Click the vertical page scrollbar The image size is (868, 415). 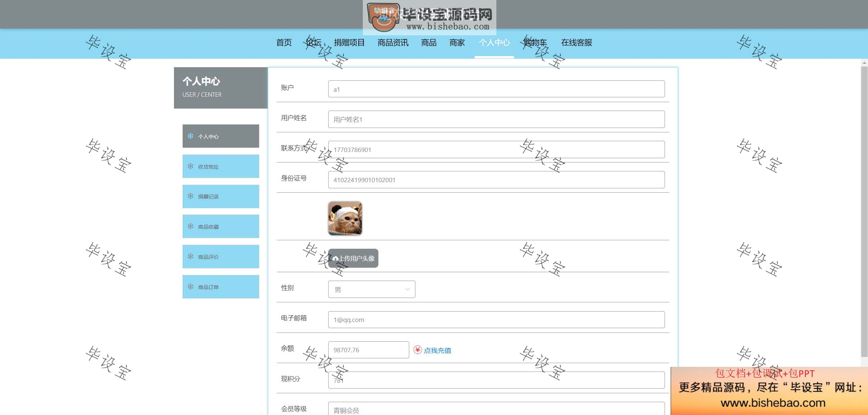pyautogui.click(x=864, y=211)
